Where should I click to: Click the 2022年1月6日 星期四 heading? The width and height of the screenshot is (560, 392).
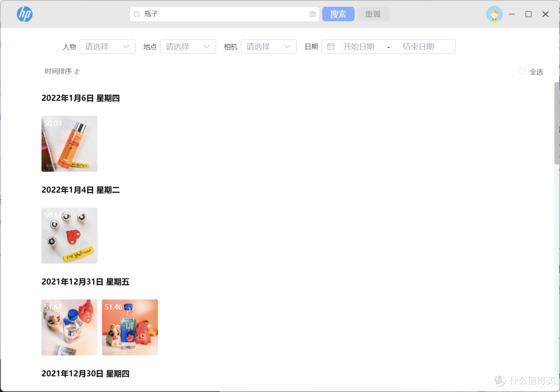coord(80,98)
